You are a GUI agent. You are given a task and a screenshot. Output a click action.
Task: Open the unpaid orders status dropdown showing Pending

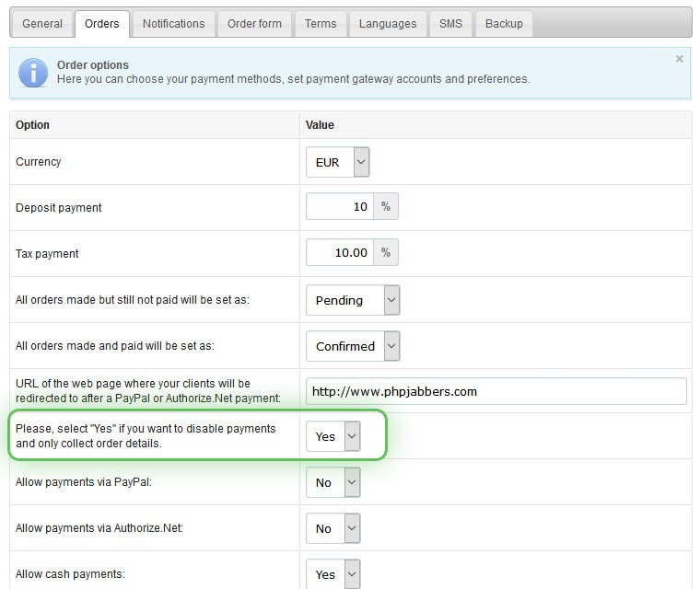coord(353,300)
